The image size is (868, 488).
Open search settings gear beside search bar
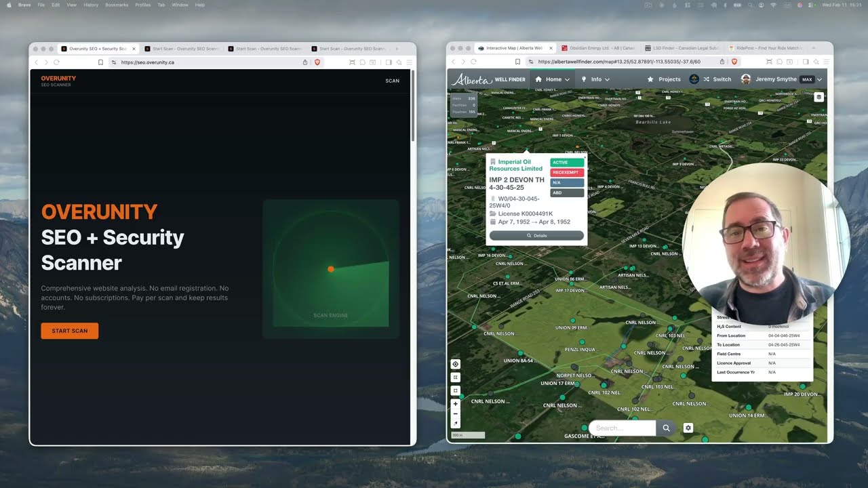[x=688, y=428]
